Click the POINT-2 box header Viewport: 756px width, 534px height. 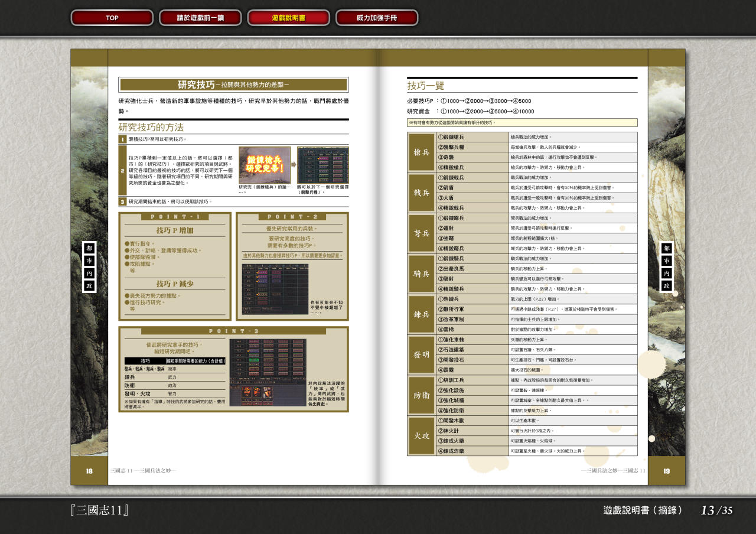[x=292, y=217]
